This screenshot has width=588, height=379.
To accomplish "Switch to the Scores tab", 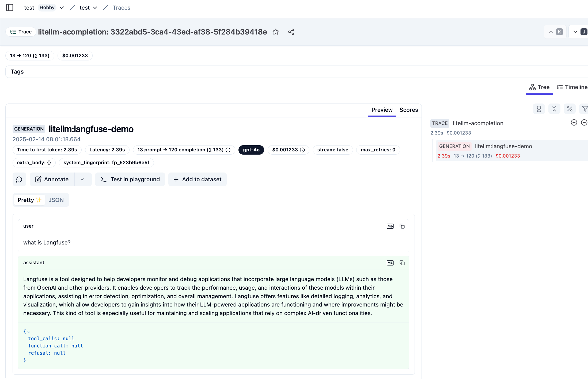I will (x=408, y=110).
